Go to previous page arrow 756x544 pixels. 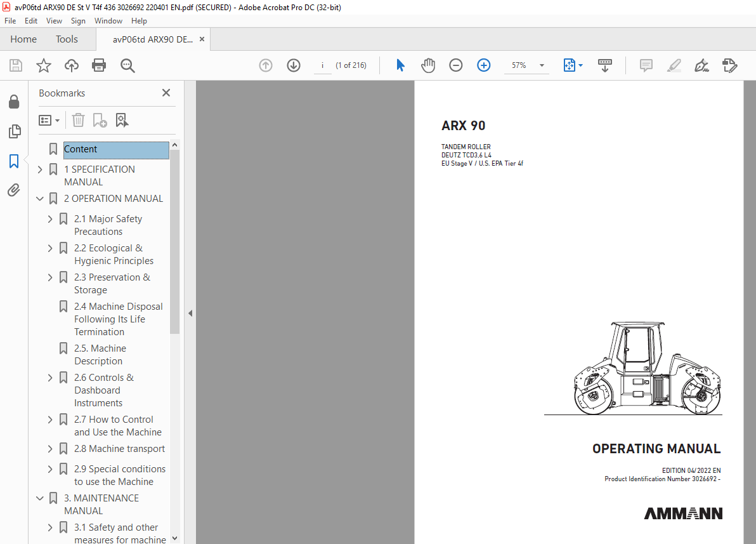pos(266,65)
